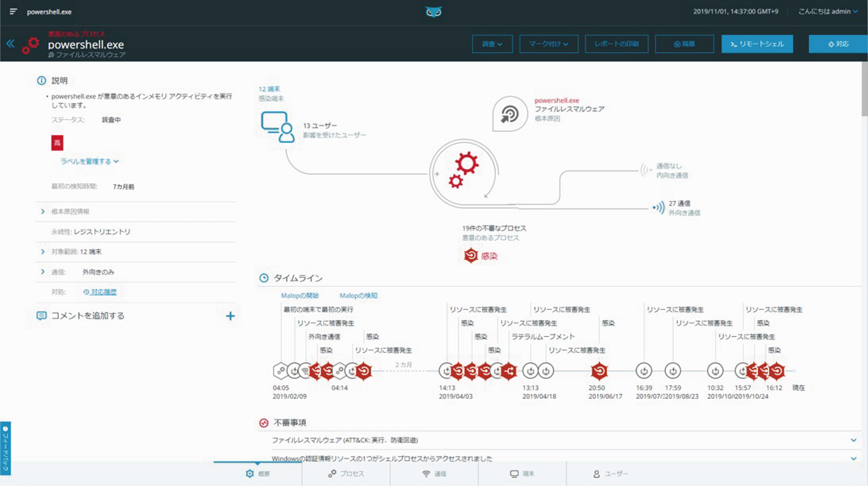Click the 12 端末 link
The image size is (868, 486).
269,89
